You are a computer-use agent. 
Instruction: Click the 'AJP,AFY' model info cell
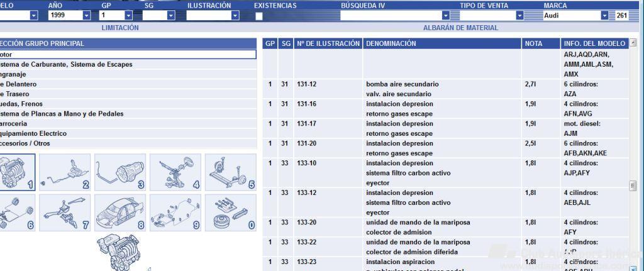577,173
